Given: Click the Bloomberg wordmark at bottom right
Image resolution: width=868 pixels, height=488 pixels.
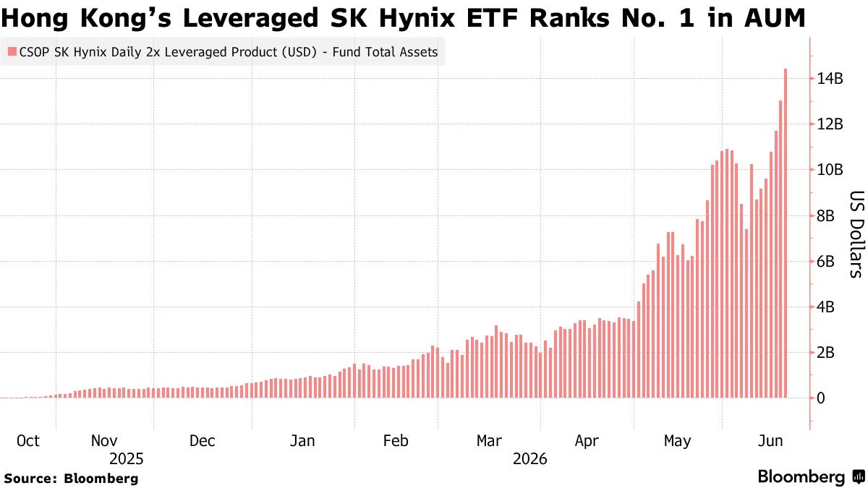Looking at the screenshot, I should tap(801, 476).
